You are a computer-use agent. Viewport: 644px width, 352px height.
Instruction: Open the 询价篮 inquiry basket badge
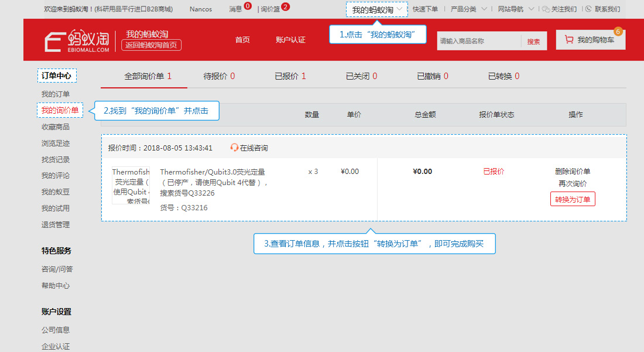286,6
